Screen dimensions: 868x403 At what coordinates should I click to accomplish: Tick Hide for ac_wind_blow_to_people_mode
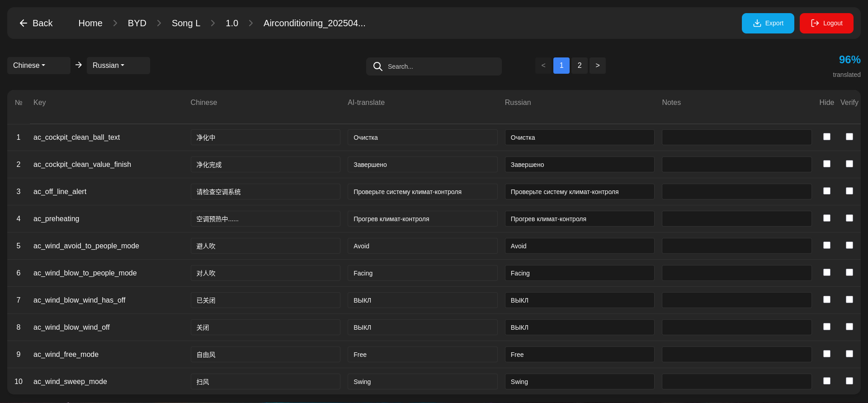pos(827,272)
